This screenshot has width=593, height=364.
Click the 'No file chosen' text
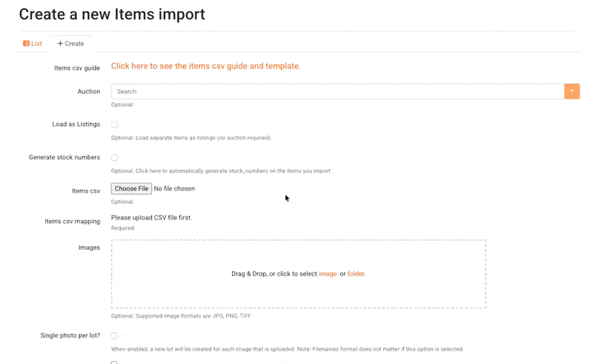(174, 189)
